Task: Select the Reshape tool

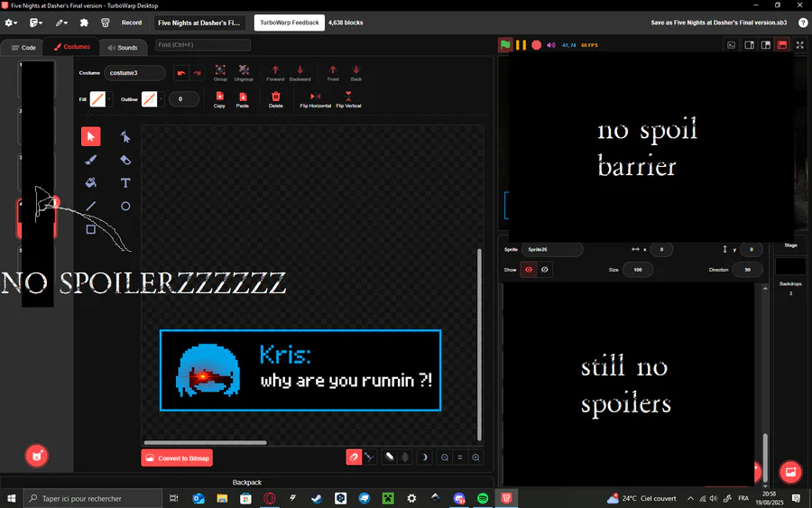Action: click(x=125, y=137)
